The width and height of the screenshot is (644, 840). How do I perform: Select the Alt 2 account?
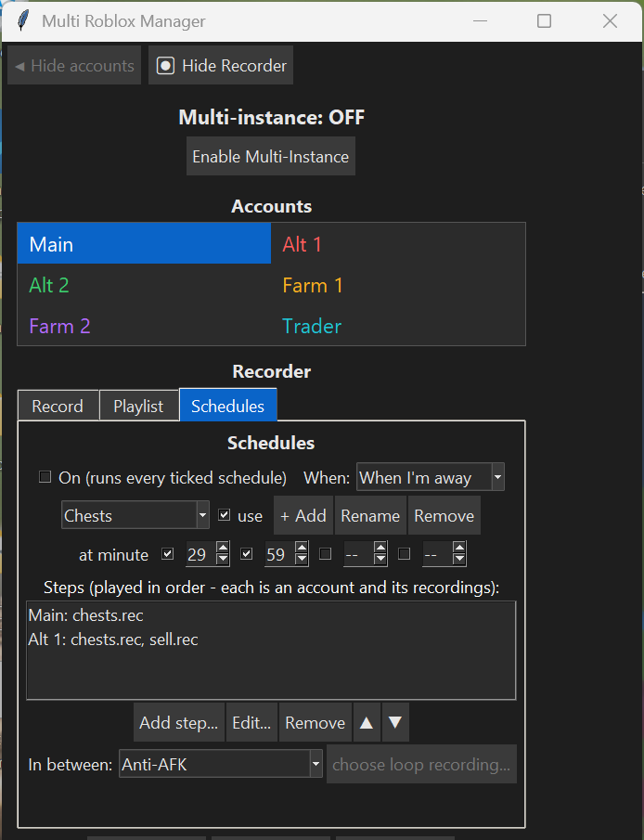[x=144, y=285]
